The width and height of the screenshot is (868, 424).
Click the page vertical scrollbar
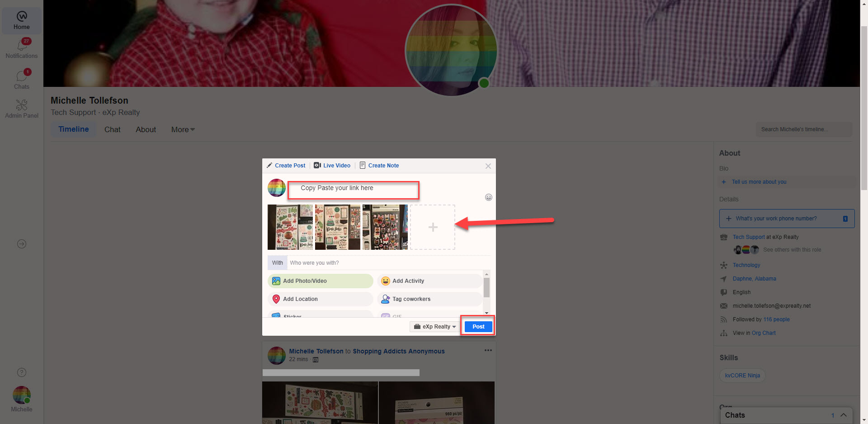(x=864, y=109)
